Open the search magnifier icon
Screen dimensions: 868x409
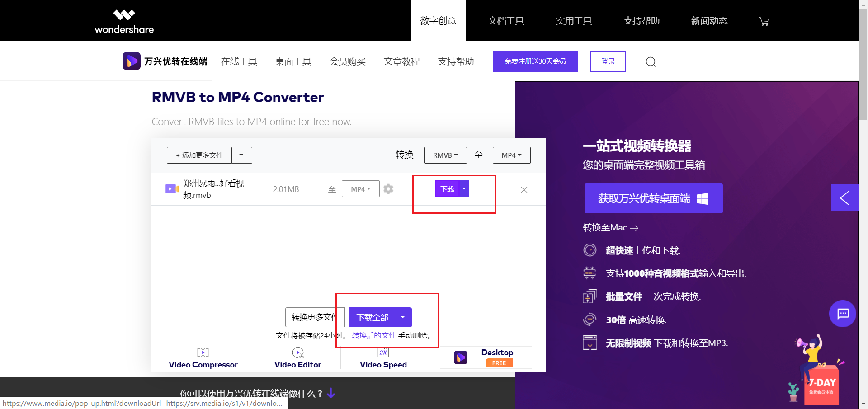(651, 62)
